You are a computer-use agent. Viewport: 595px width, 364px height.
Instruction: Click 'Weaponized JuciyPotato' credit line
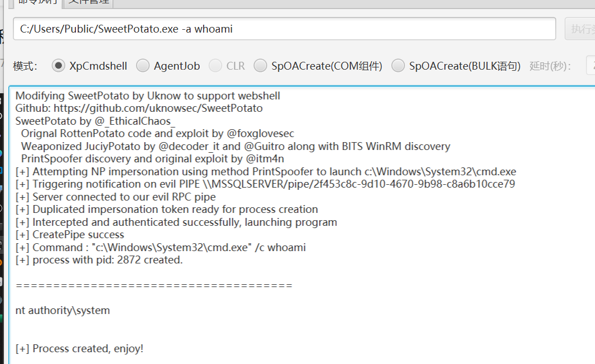pos(236,147)
